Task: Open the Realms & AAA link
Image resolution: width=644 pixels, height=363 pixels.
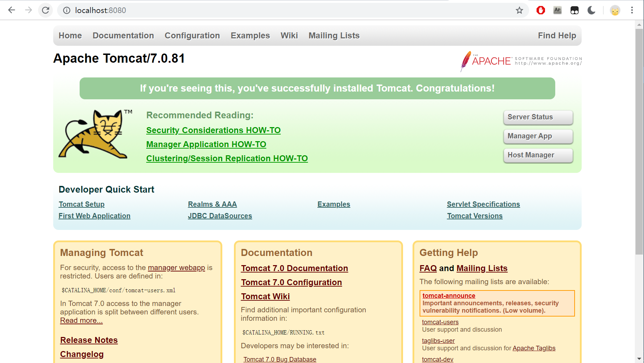Action: [212, 204]
